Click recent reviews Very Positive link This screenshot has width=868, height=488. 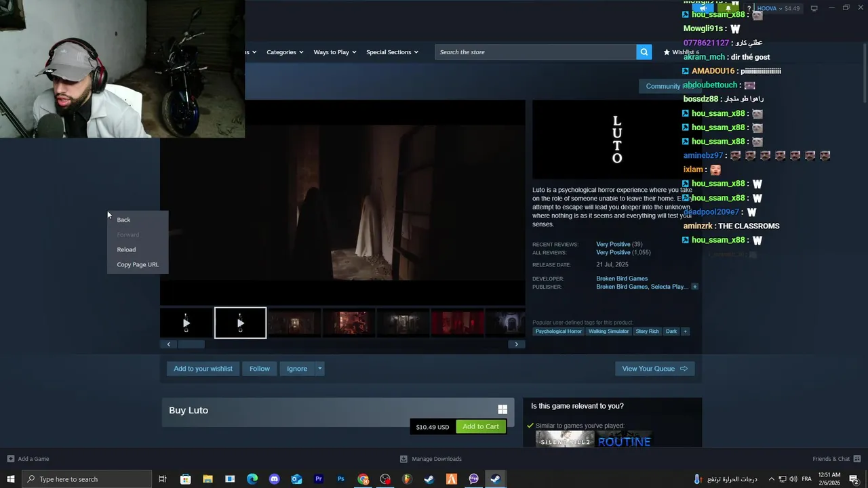pyautogui.click(x=613, y=244)
